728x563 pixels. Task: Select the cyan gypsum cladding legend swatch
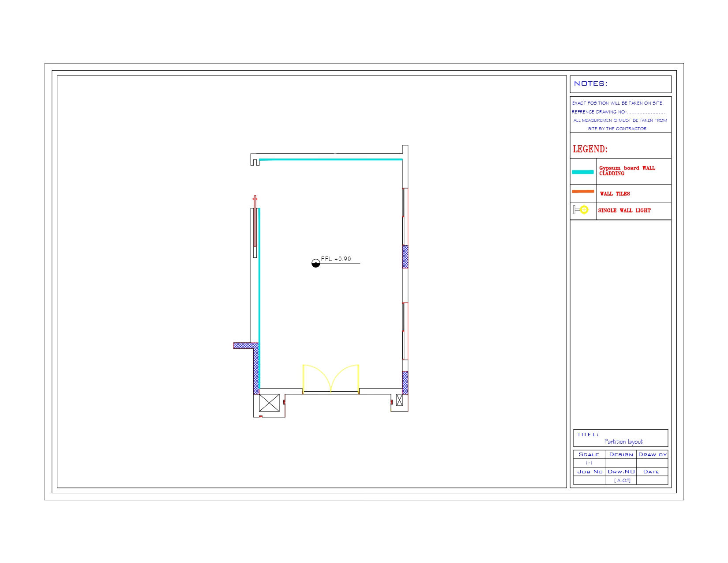point(583,172)
